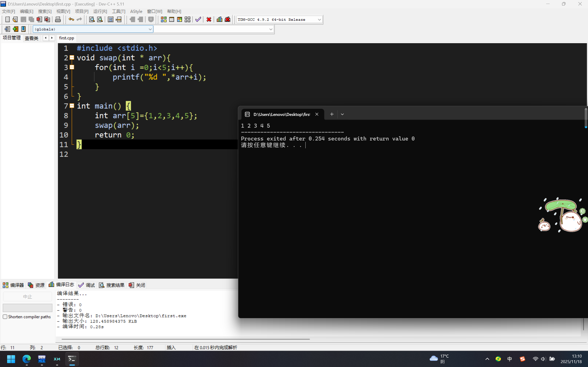Click the compile log horizontal scrollbar
The width and height of the screenshot is (588, 367).
click(x=186, y=339)
